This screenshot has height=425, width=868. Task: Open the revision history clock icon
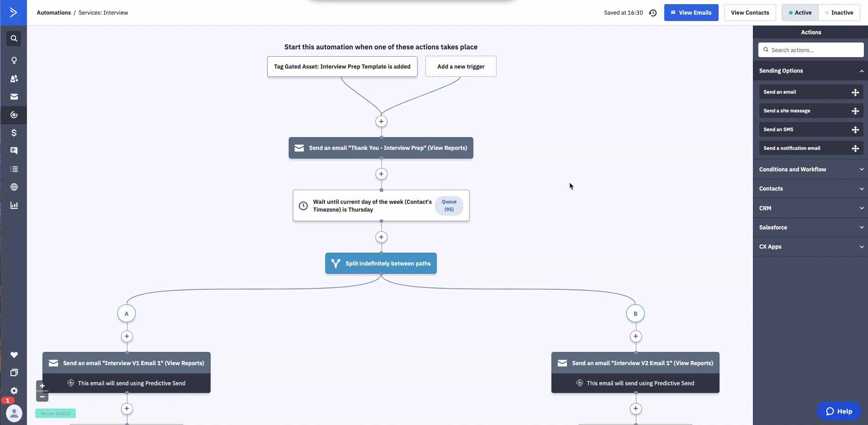pos(653,13)
